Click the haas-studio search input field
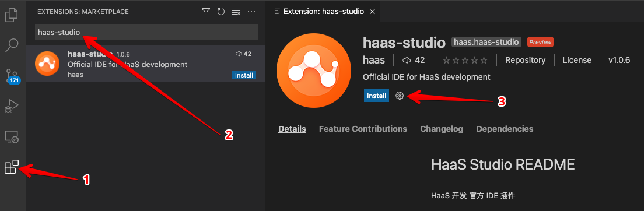644x211 pixels. coord(146,32)
